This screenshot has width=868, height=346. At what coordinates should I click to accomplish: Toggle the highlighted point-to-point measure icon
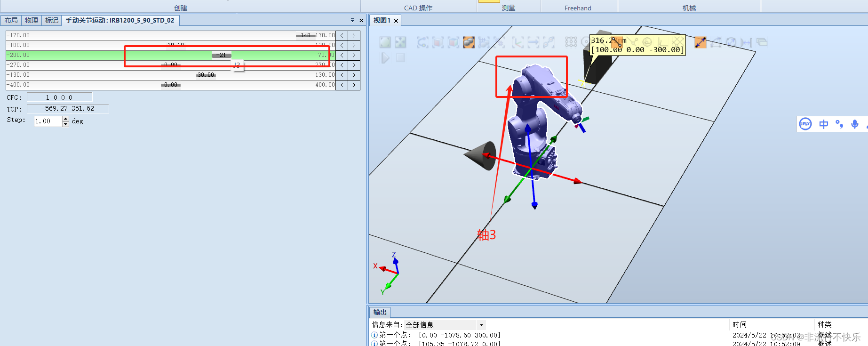click(x=701, y=42)
